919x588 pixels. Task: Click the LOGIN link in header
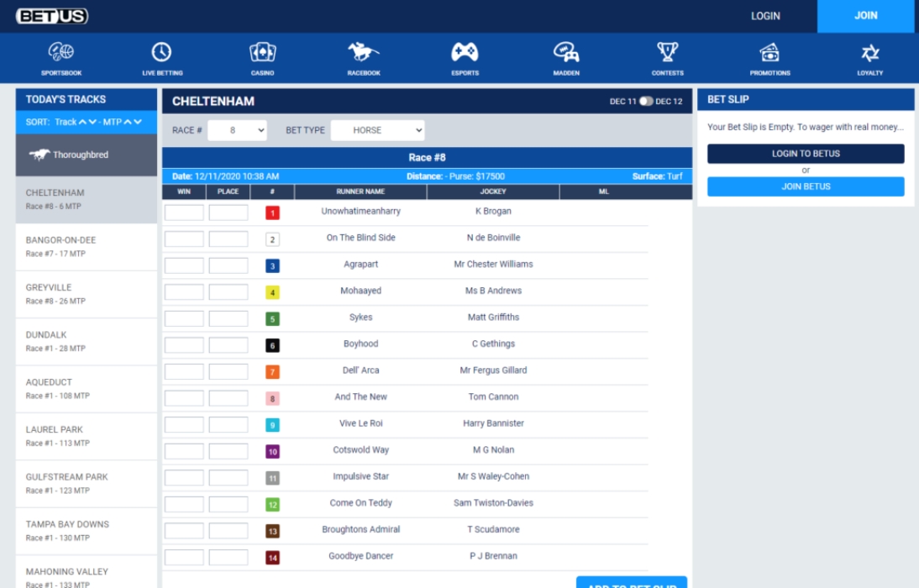click(765, 16)
